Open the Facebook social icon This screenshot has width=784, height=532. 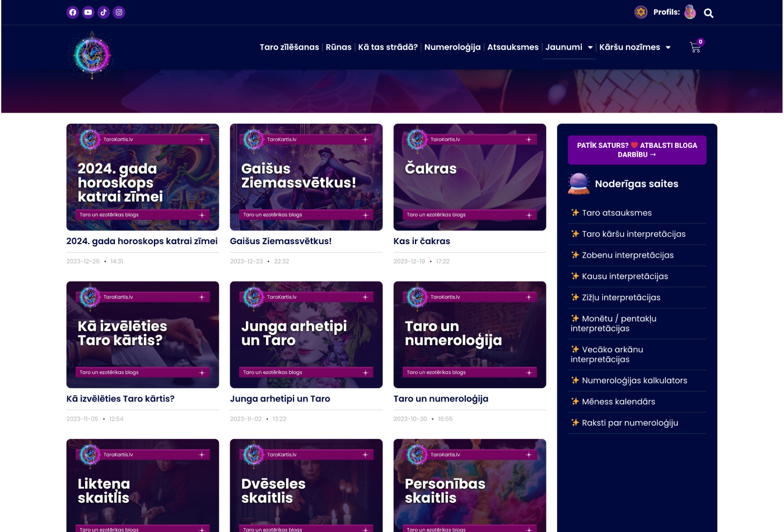click(x=73, y=12)
